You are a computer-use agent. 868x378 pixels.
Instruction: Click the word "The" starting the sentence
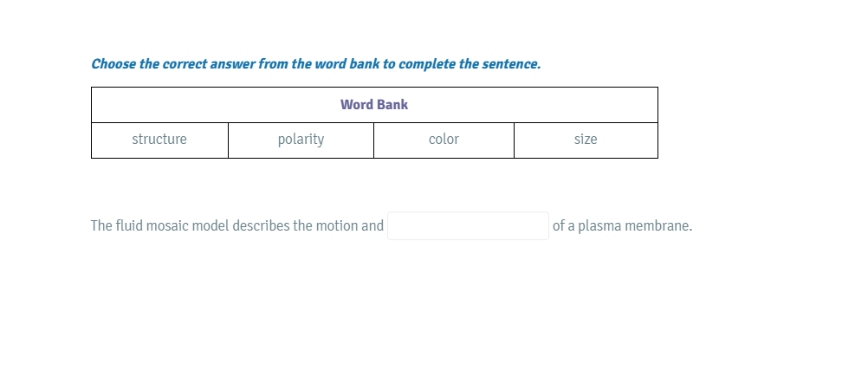[101, 226]
